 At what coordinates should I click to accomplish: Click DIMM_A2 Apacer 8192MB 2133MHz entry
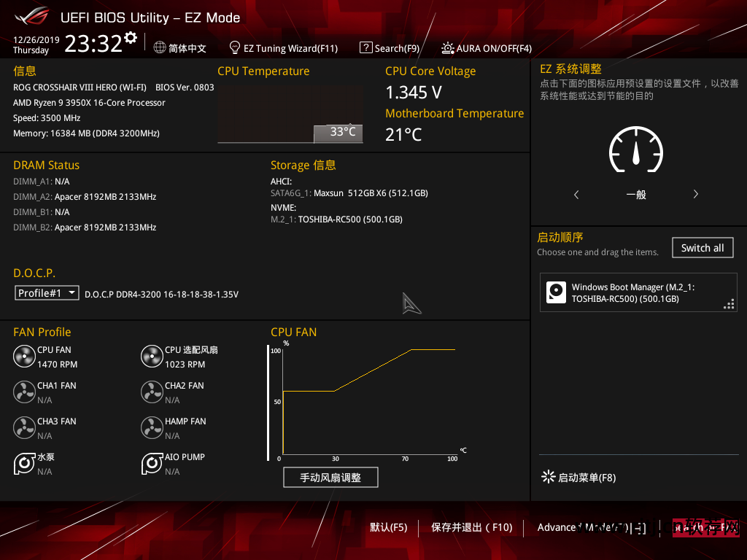click(85, 197)
